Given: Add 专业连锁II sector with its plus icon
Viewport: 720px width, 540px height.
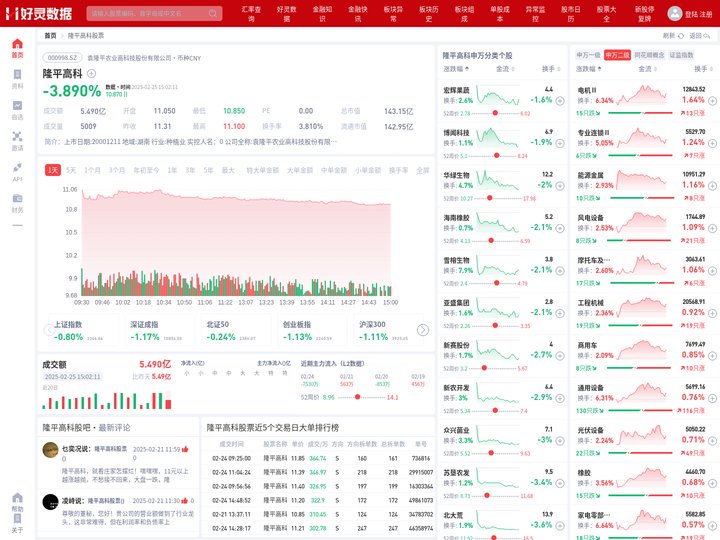Looking at the screenshot, I should tap(712, 143).
